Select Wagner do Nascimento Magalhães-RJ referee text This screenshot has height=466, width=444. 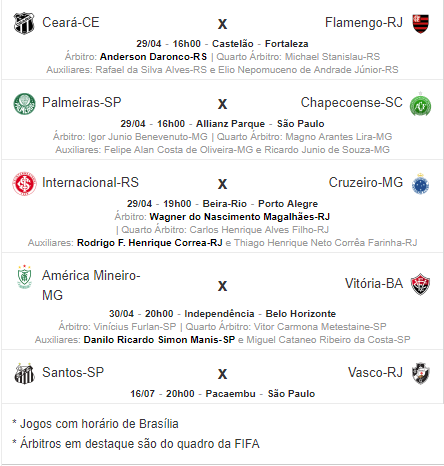(240, 217)
